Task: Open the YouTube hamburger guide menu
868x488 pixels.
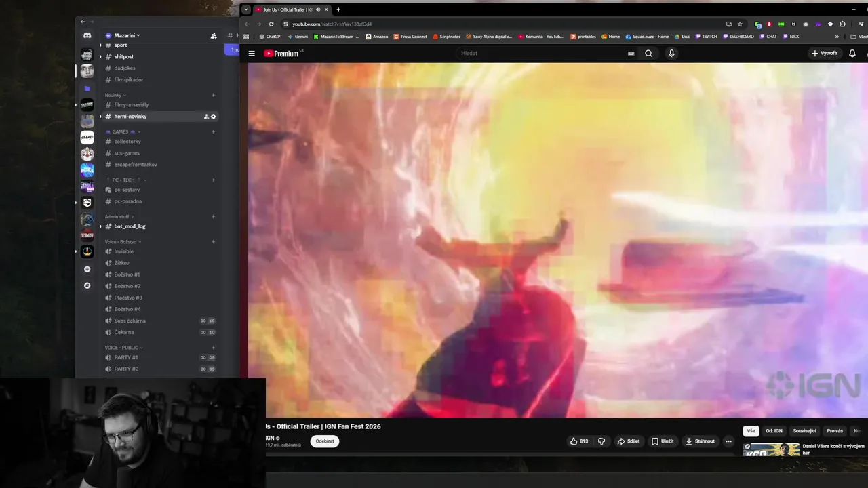Action: click(252, 53)
